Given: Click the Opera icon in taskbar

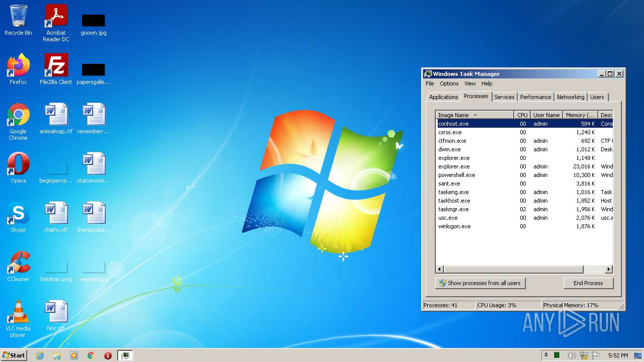Looking at the screenshot, I should [x=108, y=355].
